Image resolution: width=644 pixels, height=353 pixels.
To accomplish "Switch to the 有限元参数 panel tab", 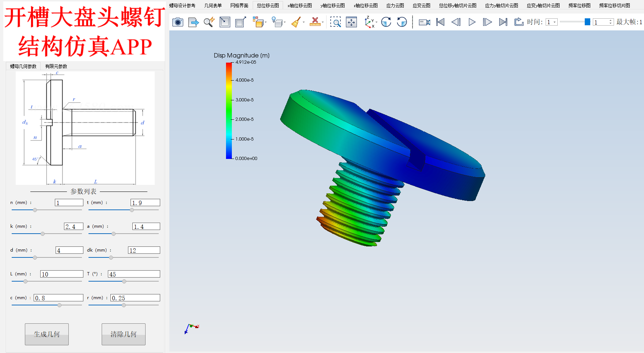I will [x=56, y=66].
